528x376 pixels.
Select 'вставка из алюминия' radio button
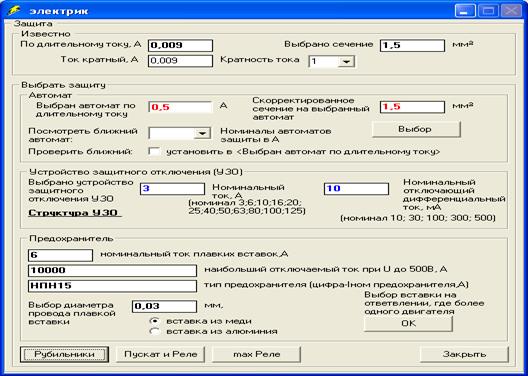coord(154,332)
